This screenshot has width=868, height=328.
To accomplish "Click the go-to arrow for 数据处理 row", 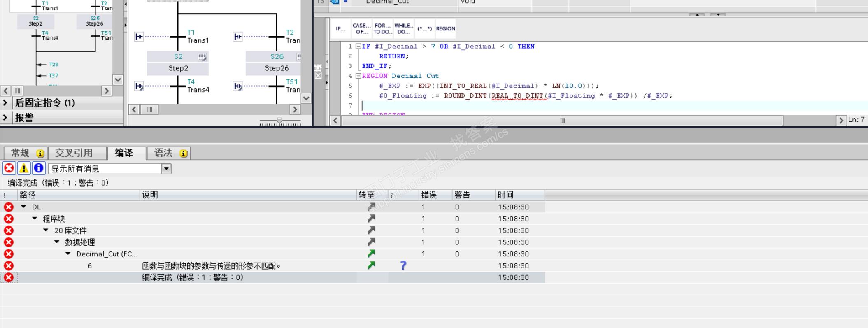I will click(371, 242).
